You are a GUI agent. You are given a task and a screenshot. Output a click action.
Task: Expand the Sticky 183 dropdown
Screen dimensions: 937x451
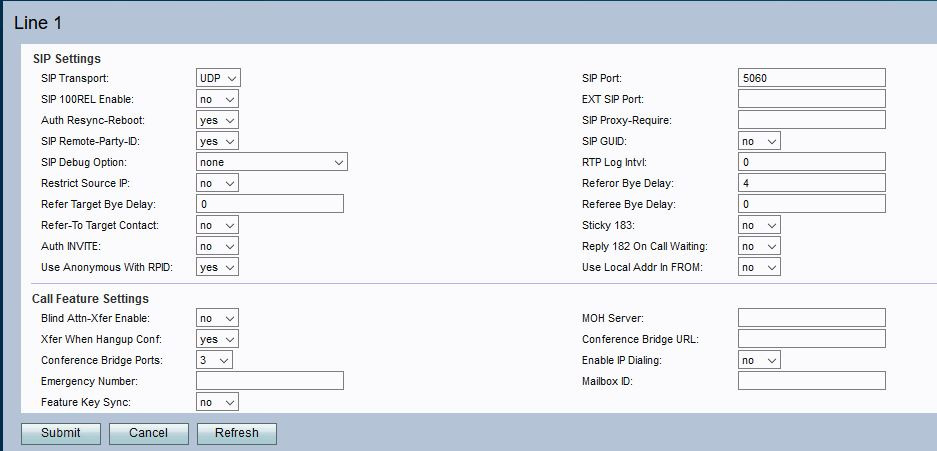pos(759,225)
